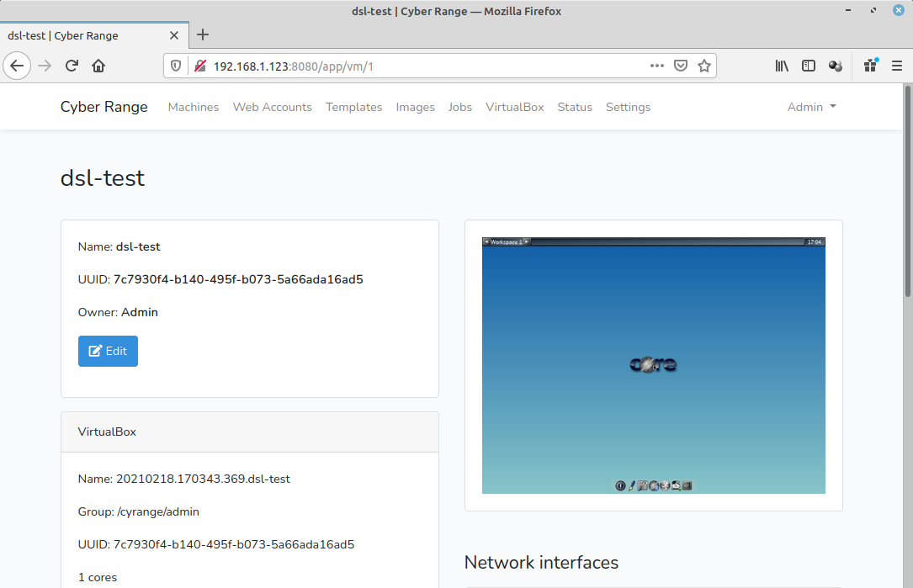
Task: Save the page to Pocket
Action: 681,66
